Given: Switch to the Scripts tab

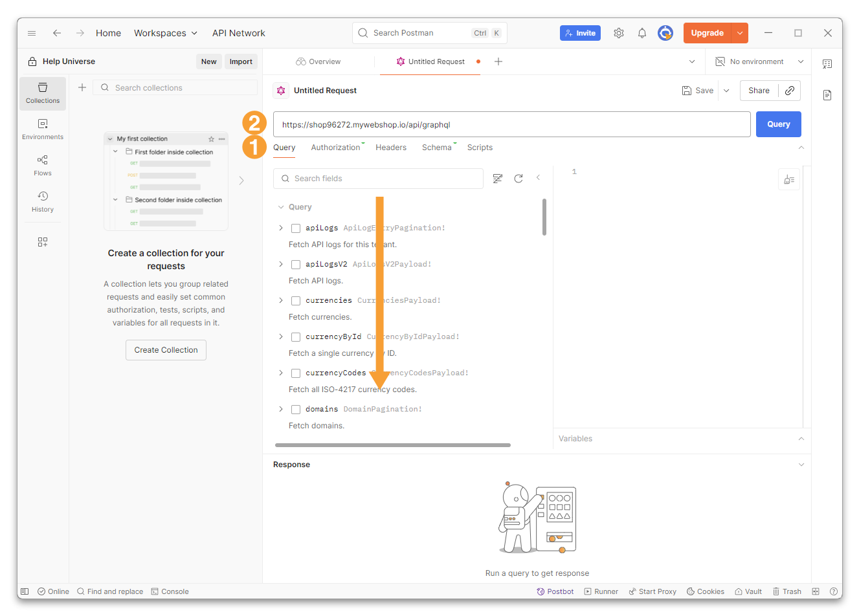Looking at the screenshot, I should click(480, 148).
